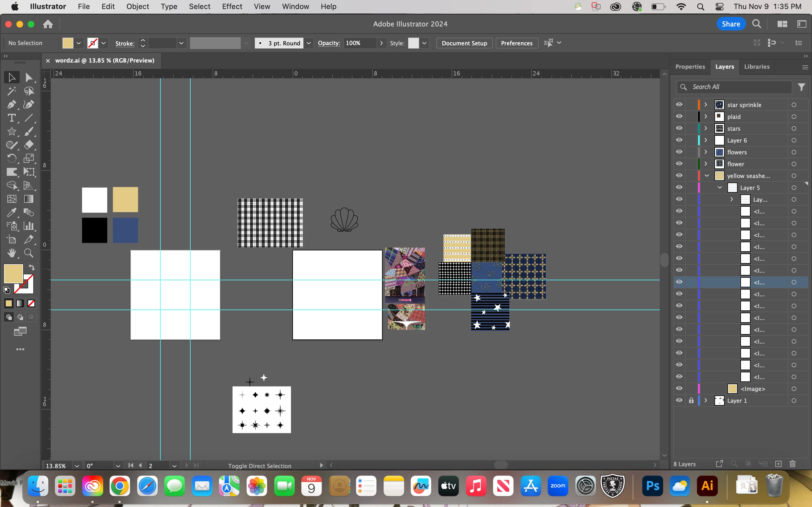
Task: Click the Document Setup button
Action: click(464, 43)
